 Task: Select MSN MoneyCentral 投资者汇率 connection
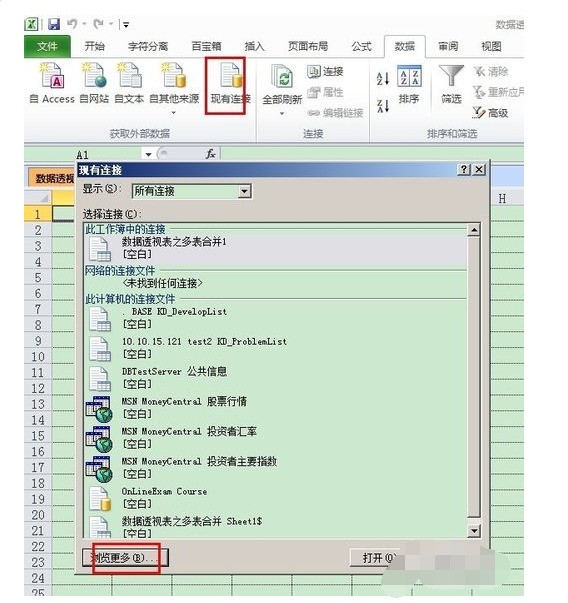coord(275,438)
